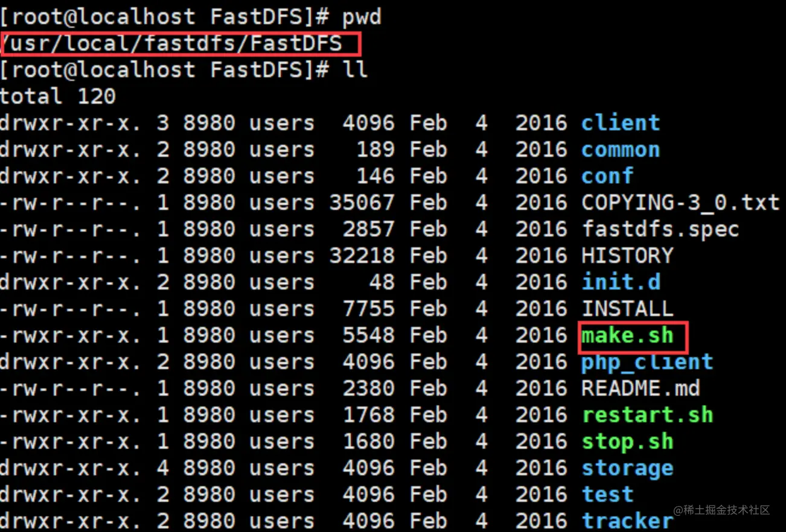
Task: Click the permissions string of the make.sh row
Action: pyautogui.click(x=71, y=335)
